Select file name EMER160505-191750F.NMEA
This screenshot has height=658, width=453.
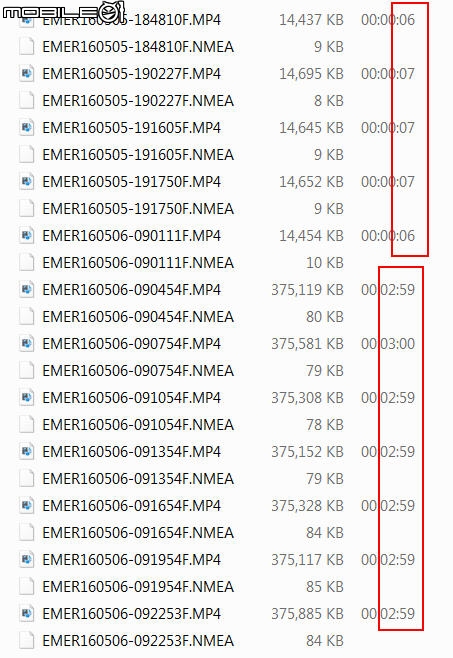pos(138,209)
